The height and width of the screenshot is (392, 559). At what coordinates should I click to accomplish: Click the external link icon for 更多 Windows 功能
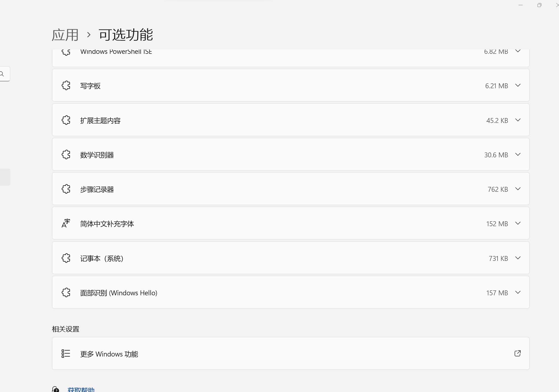click(x=517, y=353)
